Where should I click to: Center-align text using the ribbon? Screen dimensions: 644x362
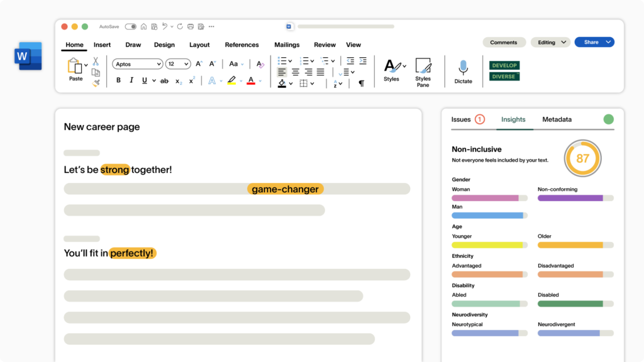point(296,72)
